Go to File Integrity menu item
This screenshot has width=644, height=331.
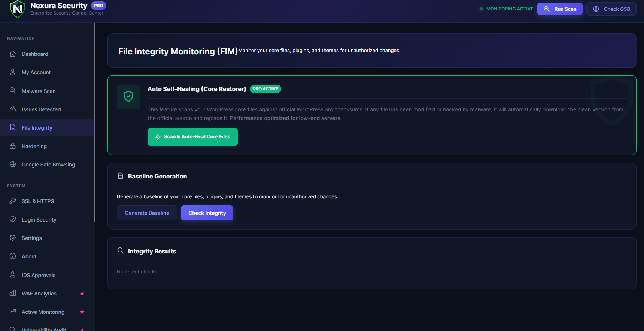click(x=47, y=128)
